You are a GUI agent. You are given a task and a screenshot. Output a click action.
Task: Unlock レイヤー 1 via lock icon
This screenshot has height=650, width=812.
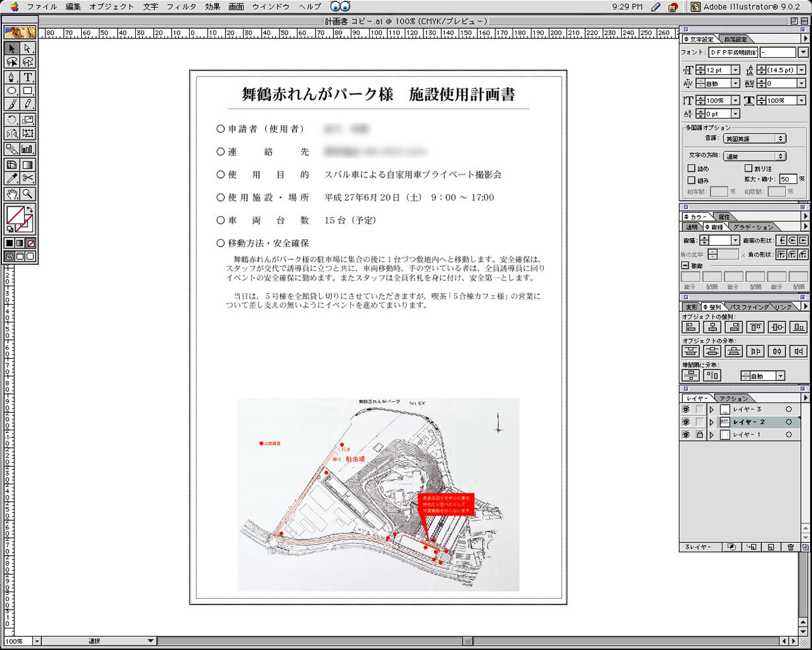700,435
